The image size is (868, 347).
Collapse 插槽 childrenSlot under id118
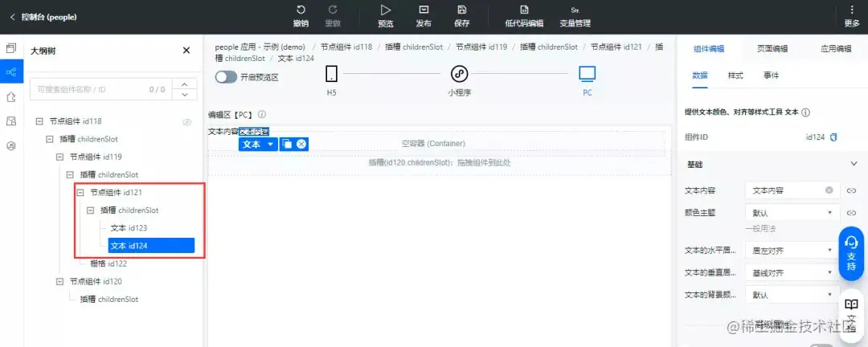tap(49, 139)
